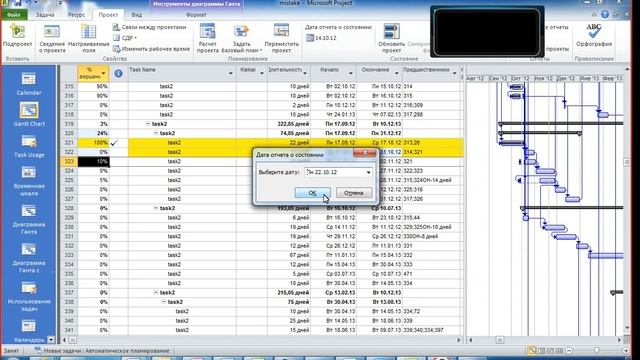Click Расчет проекта icon
Screen dimensions: 640x360
click(x=207, y=38)
